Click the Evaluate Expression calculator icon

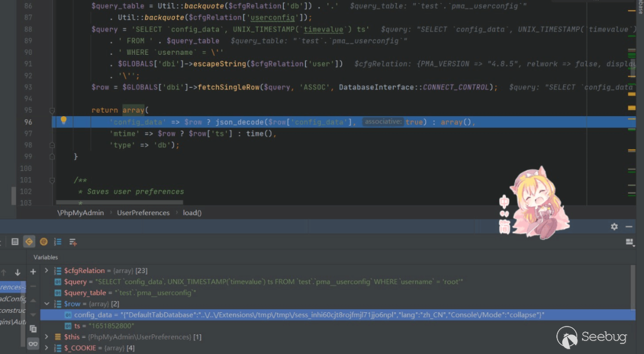click(15, 242)
